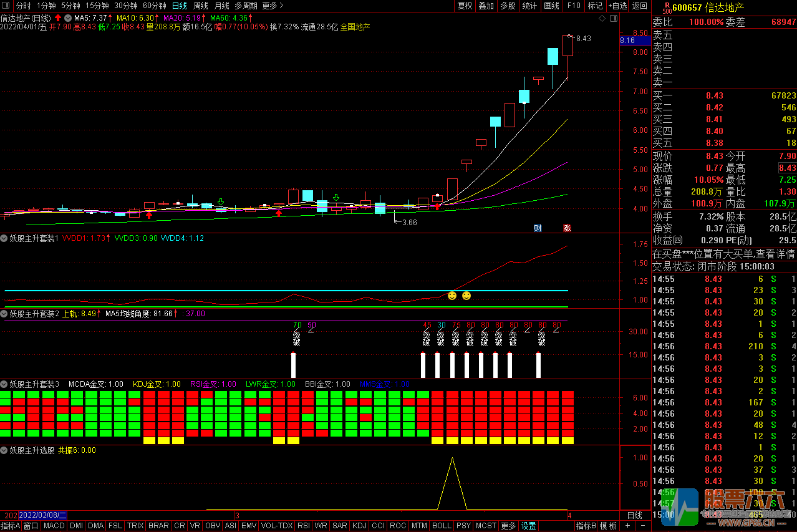Open the 画线 drawing tool
Screen dimensions: 797x532
point(552,6)
